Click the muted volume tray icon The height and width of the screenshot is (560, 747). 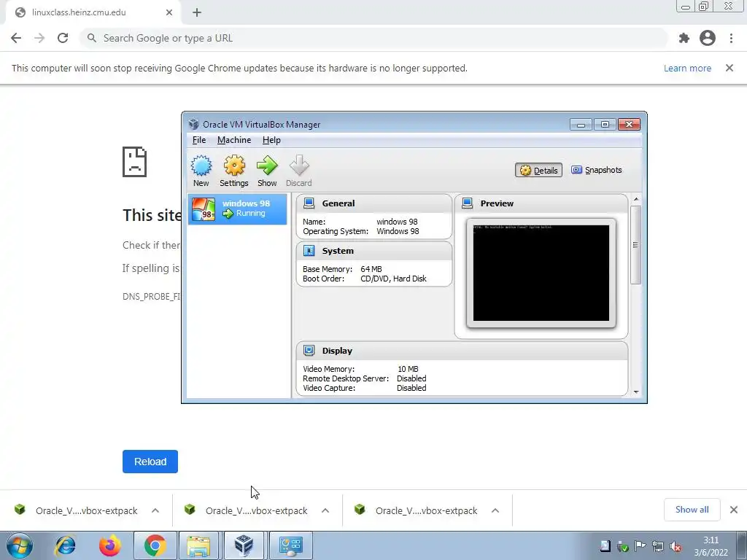tap(675, 547)
